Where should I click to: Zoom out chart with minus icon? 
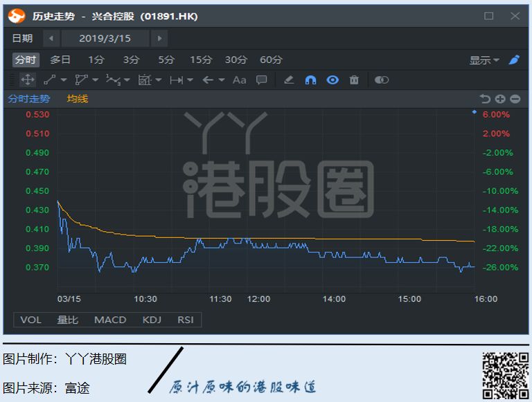coord(515,99)
